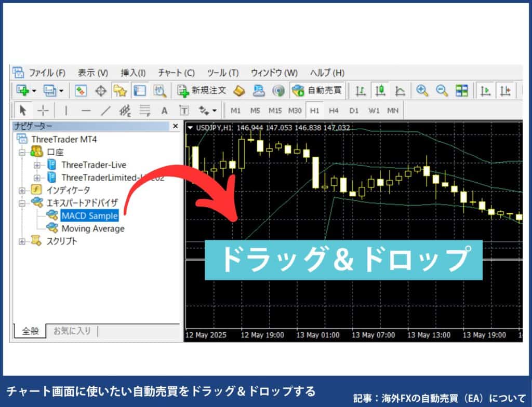Click the zoom in magnifier icon

click(x=422, y=91)
